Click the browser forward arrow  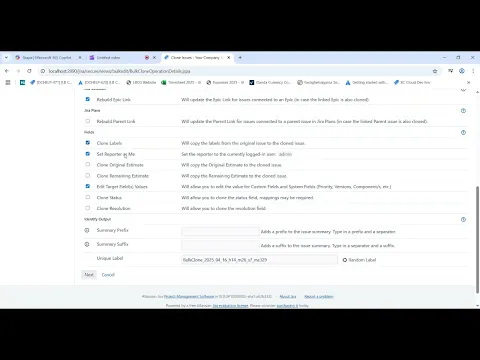(x=18, y=71)
